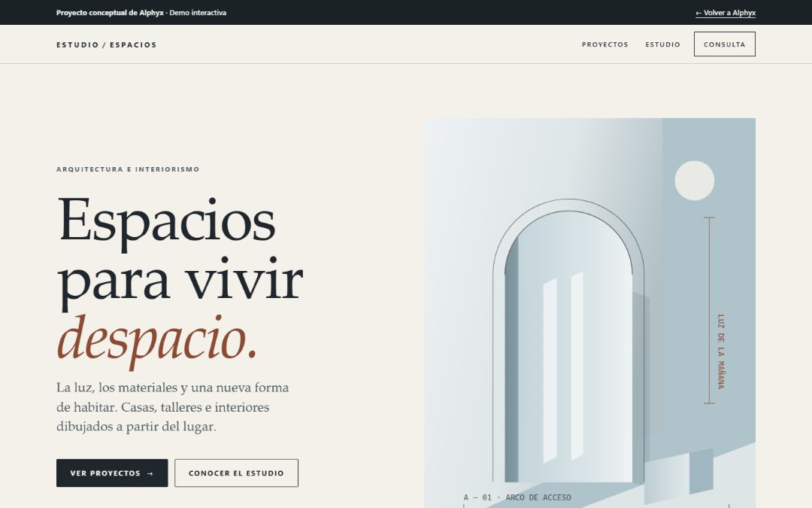
Task: Click the vertical 'Luz de la mañana' label
Action: [721, 351]
